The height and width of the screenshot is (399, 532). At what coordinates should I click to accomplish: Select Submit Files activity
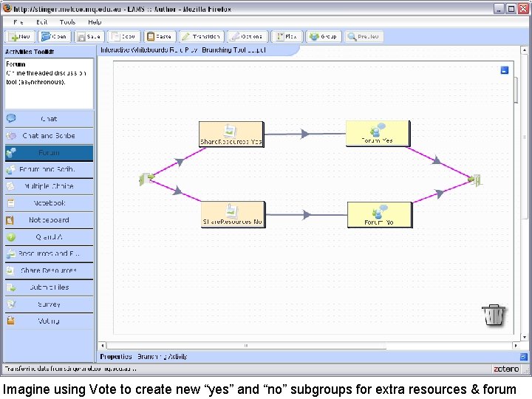click(49, 287)
